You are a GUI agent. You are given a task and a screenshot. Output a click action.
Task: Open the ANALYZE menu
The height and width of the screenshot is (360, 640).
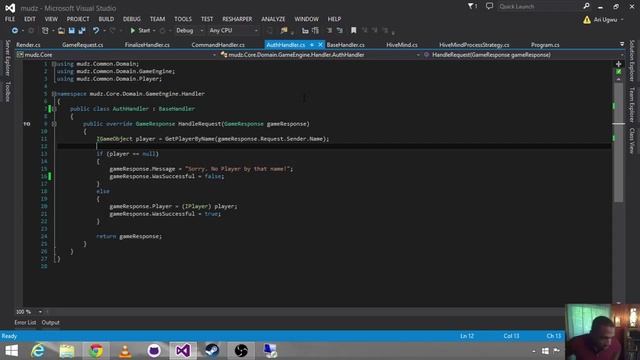[x=273, y=19]
